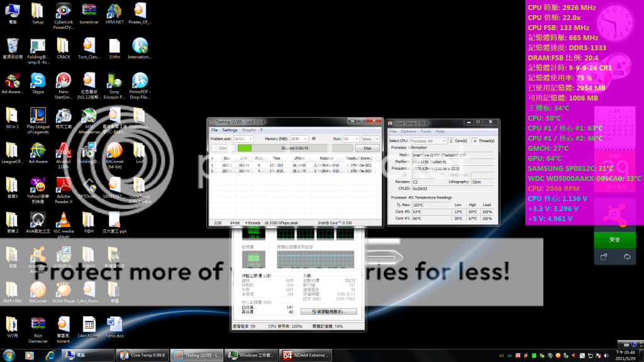Click the CPUID 0x20652 field in Core Temp
This screenshot has height=362, width=644.
453,189
